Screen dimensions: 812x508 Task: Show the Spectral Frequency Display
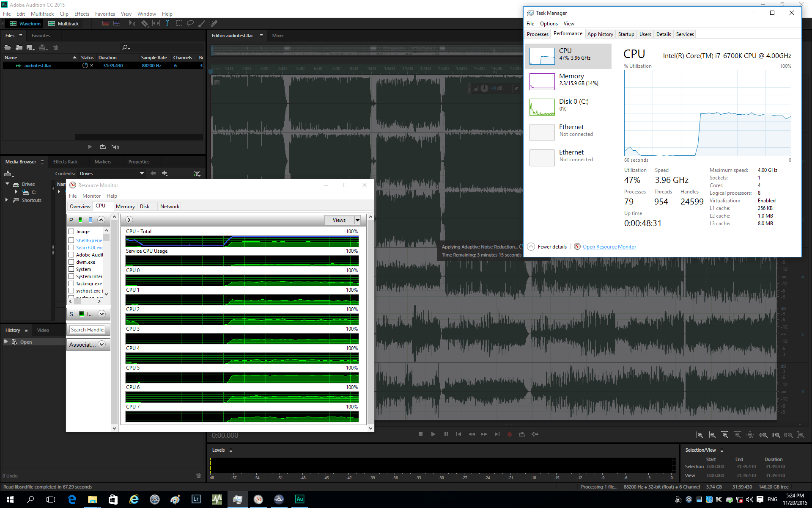click(106, 24)
